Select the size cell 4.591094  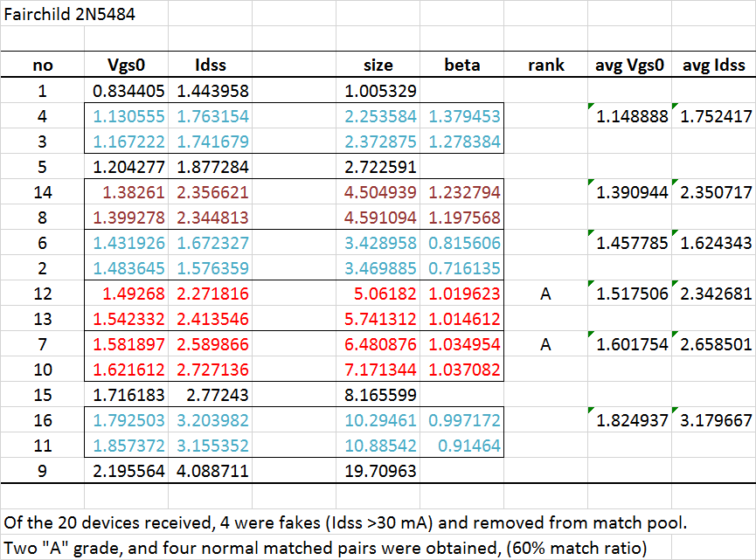pyautogui.click(x=378, y=218)
